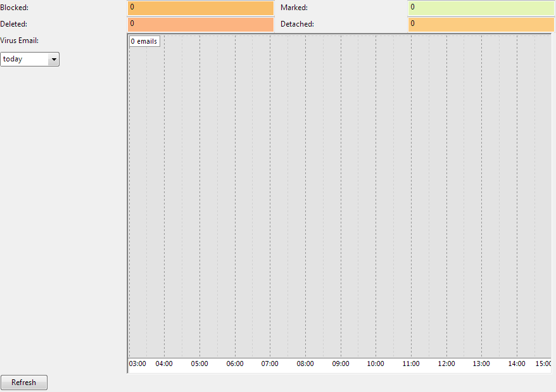Screen dimensions: 556x392
Task: Click the "0 emails" chart legend
Action: pos(144,41)
